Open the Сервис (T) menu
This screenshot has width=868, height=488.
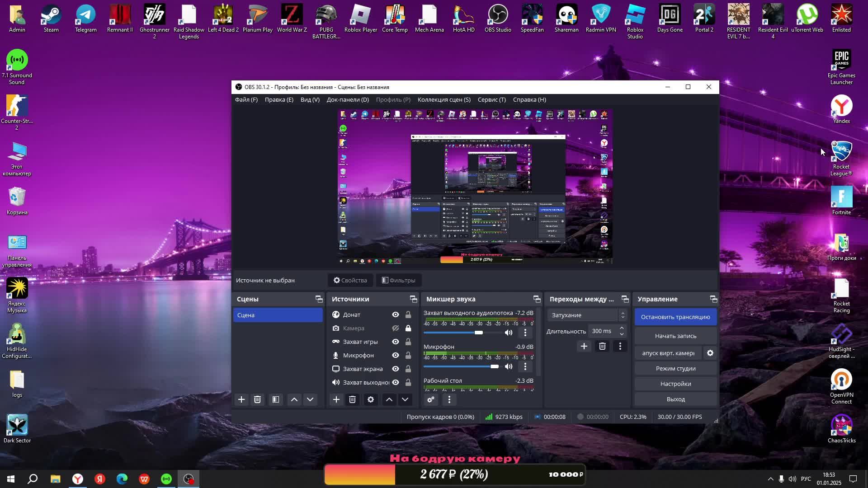click(x=491, y=99)
